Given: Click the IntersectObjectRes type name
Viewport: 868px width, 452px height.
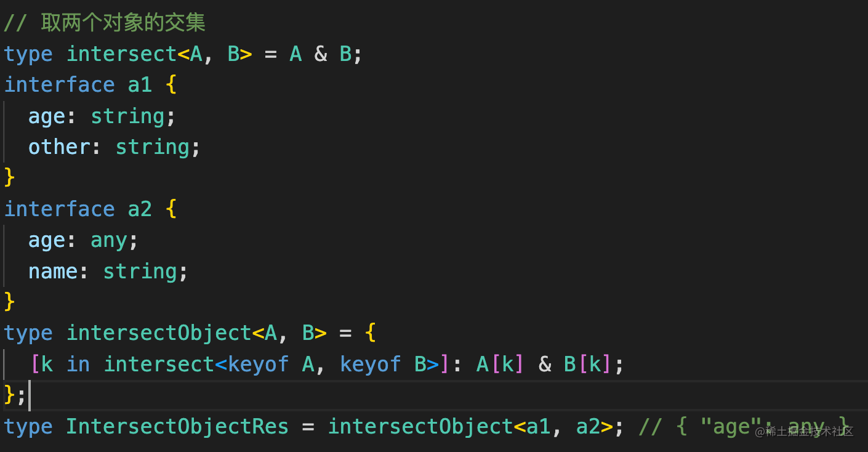Looking at the screenshot, I should [x=177, y=427].
